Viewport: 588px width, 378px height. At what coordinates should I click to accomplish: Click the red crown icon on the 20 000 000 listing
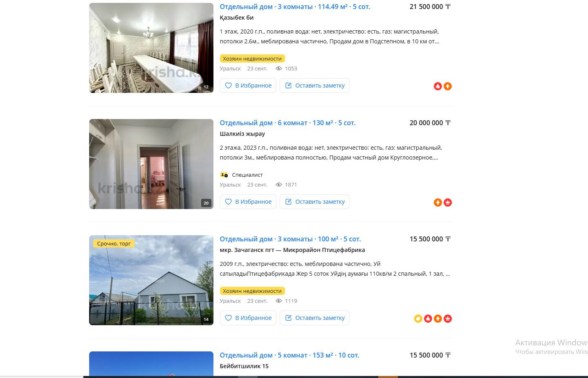(448, 202)
